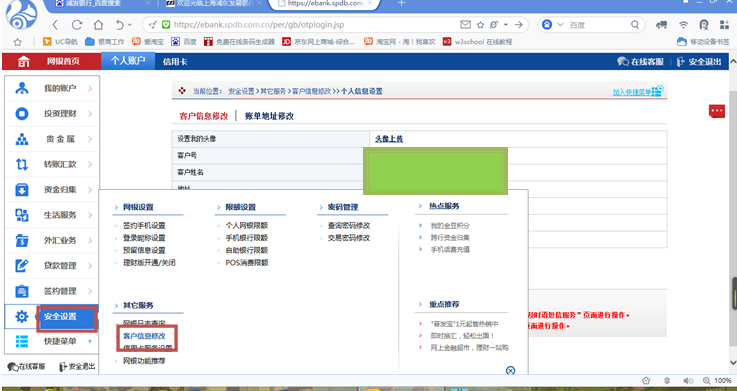Click the search magnifier icon

click(x=635, y=24)
